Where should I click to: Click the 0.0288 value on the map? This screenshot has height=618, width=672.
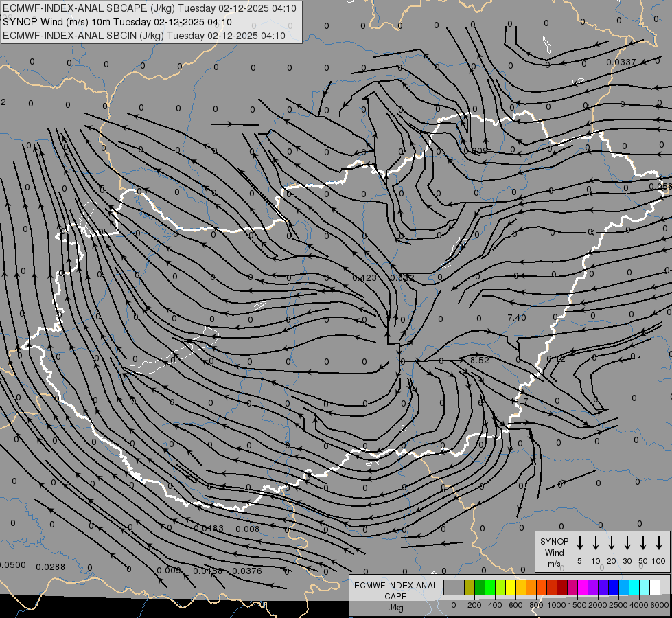(x=51, y=567)
